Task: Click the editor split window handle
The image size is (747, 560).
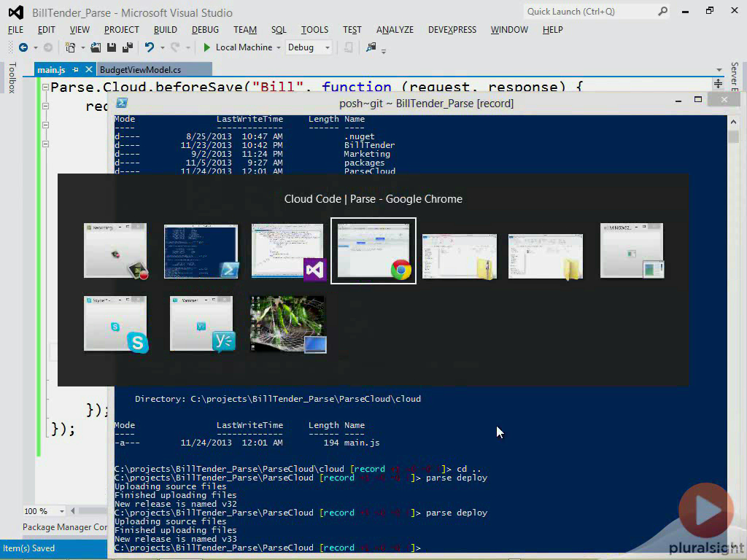Action: point(718,84)
